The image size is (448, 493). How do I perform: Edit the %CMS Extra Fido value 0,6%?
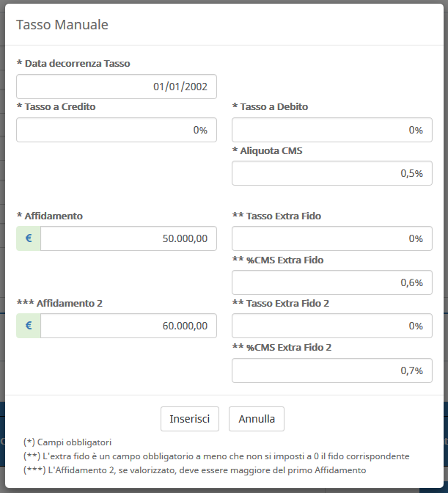pyautogui.click(x=332, y=282)
